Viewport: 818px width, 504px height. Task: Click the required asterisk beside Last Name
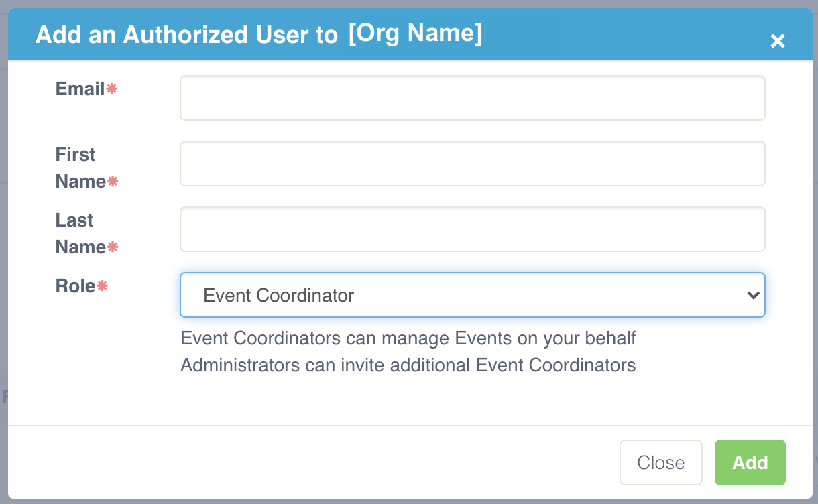[114, 247]
